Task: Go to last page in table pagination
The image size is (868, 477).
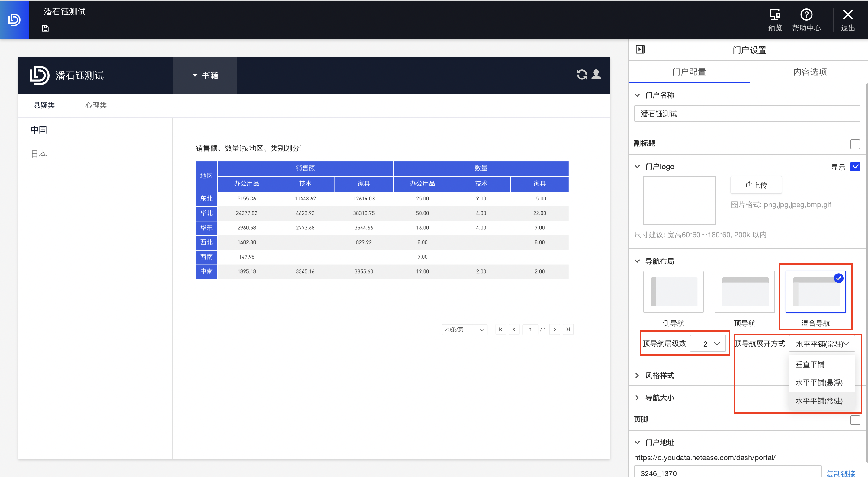Action: pyautogui.click(x=568, y=329)
